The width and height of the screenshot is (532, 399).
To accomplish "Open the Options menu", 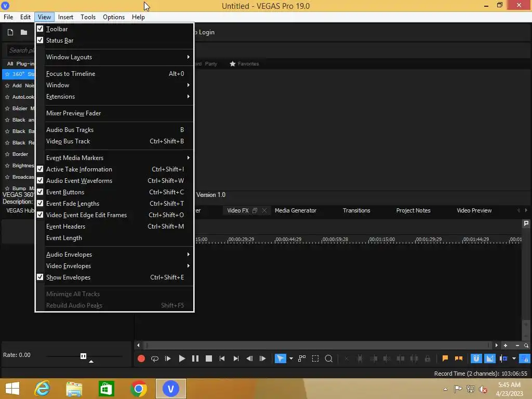I will pos(114,17).
